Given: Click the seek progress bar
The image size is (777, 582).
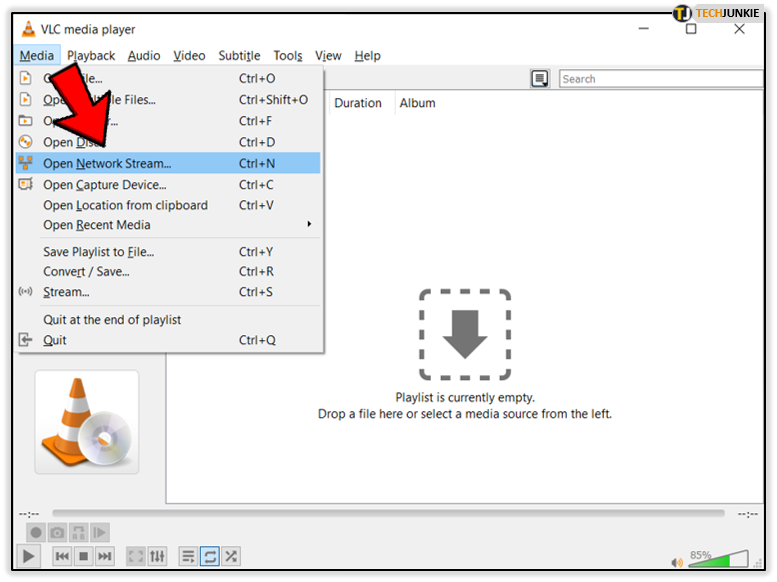Looking at the screenshot, I should tap(388, 513).
